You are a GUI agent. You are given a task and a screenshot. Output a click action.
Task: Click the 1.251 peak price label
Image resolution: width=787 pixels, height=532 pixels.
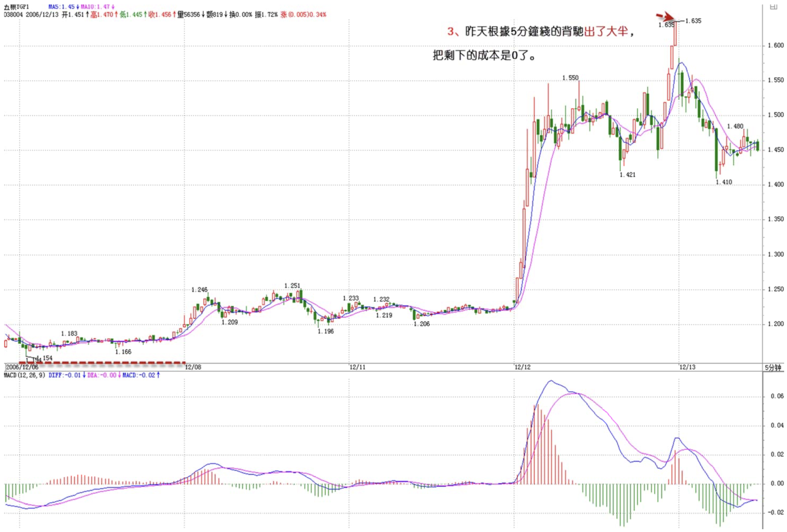pos(292,286)
